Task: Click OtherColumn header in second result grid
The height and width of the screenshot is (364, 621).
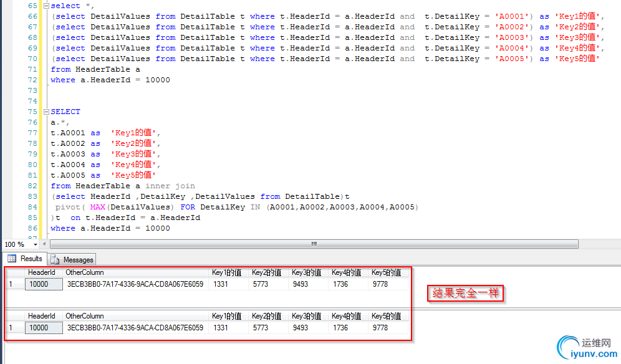Action: 136,316
